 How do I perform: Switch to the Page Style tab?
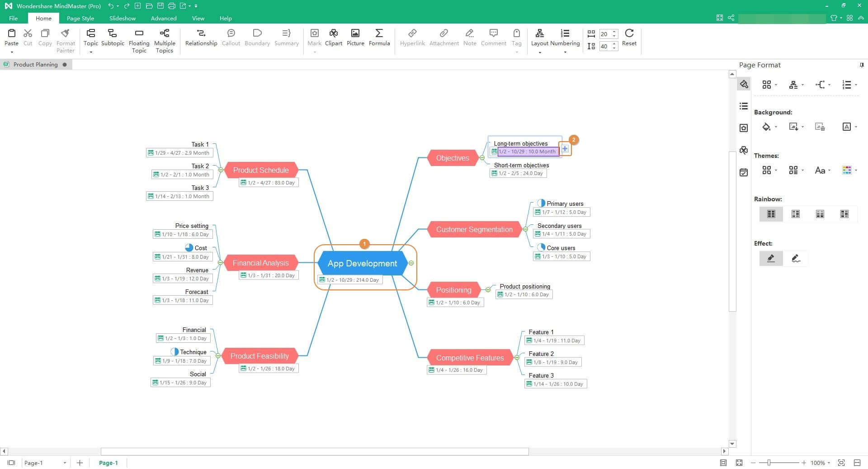pyautogui.click(x=80, y=19)
